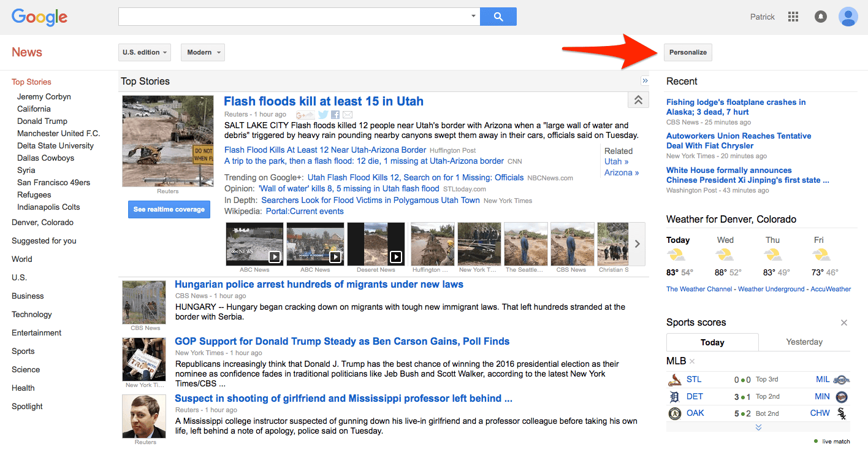Open the search box suggestions arrow
The image size is (868, 449).
(x=473, y=17)
